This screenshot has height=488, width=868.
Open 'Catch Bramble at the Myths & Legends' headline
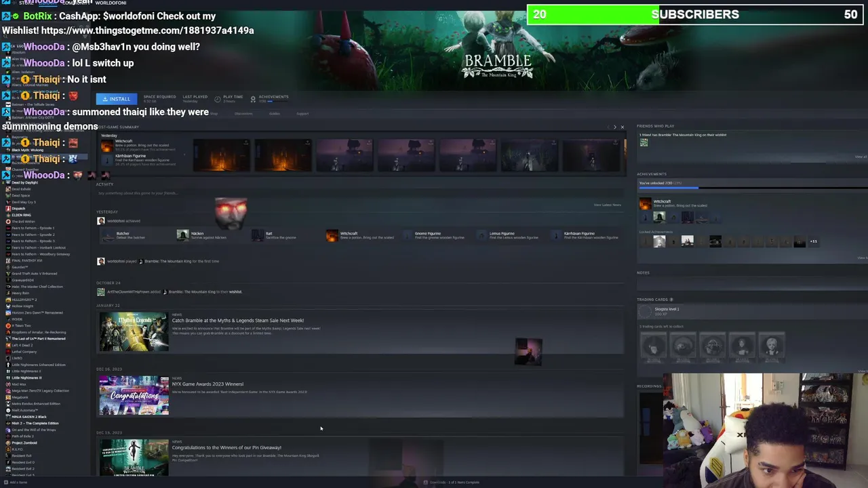click(x=238, y=321)
